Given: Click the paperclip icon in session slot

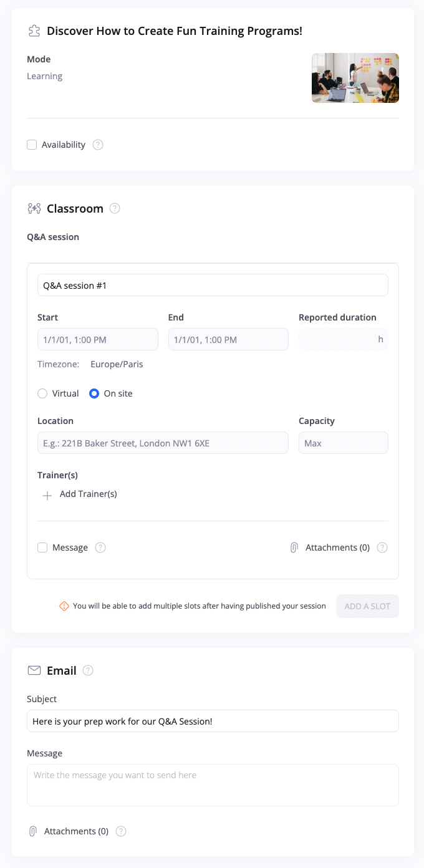Looking at the screenshot, I should click(x=294, y=547).
